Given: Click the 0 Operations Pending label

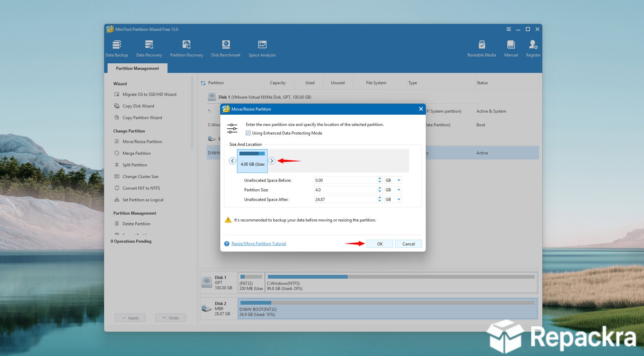Looking at the screenshot, I should coord(131,241).
